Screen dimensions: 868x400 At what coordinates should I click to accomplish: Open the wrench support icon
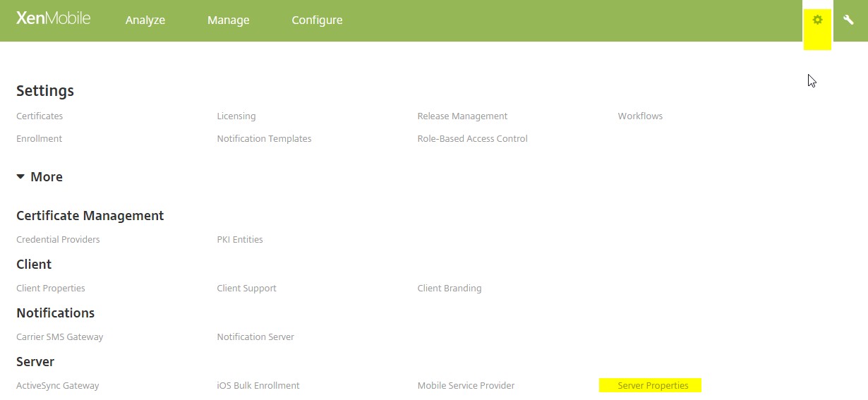coord(848,20)
